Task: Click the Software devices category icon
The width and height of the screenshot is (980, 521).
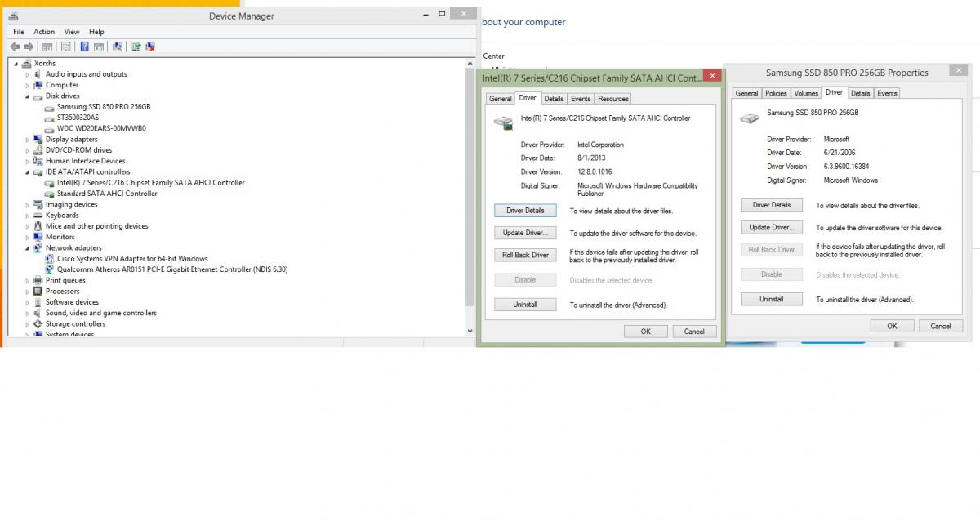Action: [38, 302]
